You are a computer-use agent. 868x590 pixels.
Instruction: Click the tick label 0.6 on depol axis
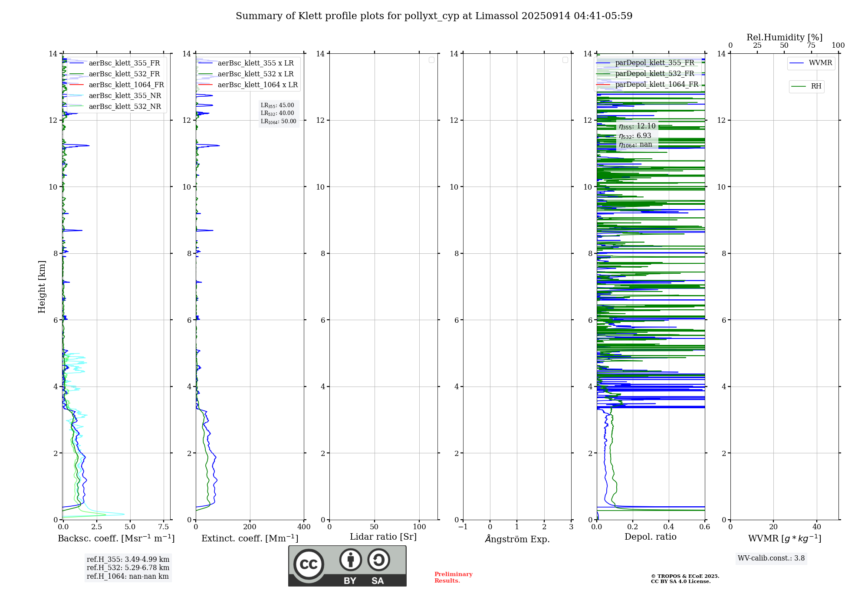click(x=705, y=527)
